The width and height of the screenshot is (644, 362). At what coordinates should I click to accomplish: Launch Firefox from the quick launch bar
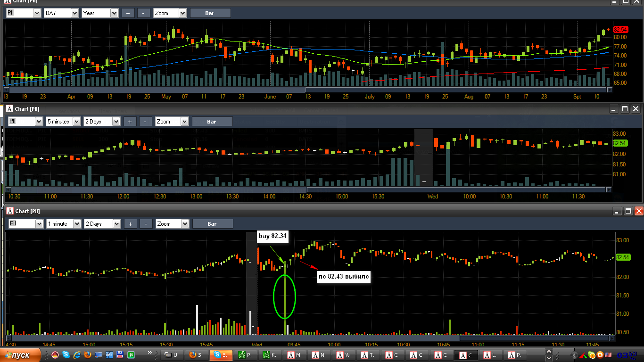pyautogui.click(x=88, y=354)
